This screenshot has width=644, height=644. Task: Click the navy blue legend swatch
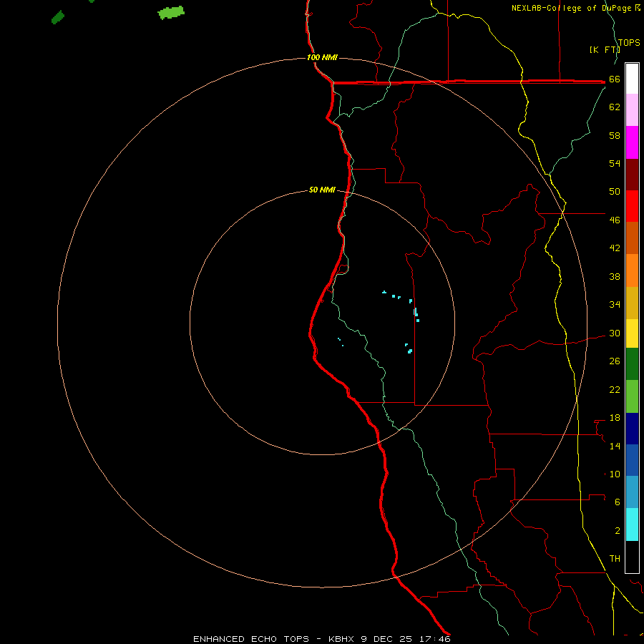pos(632,429)
